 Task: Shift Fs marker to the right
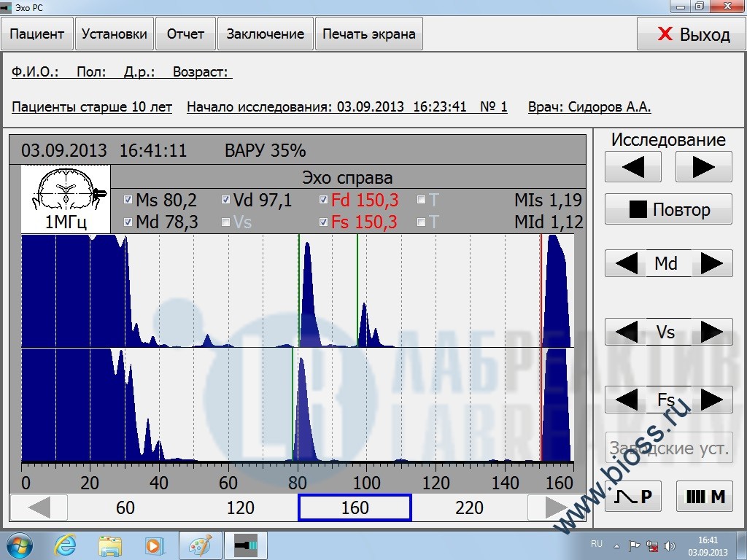pos(712,400)
